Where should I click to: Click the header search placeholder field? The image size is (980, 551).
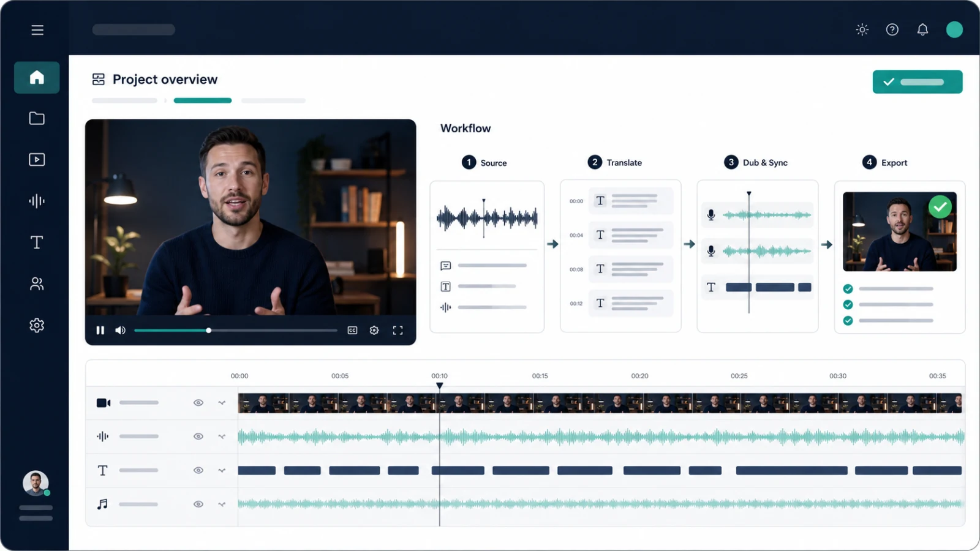coord(134,29)
